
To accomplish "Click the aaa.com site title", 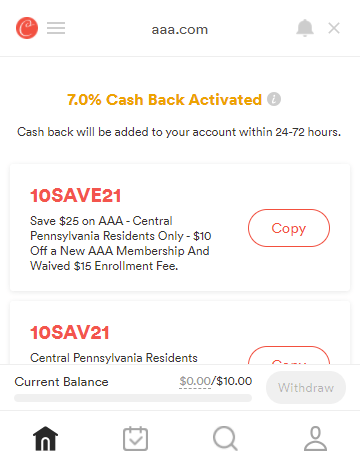I will pos(180,30).
